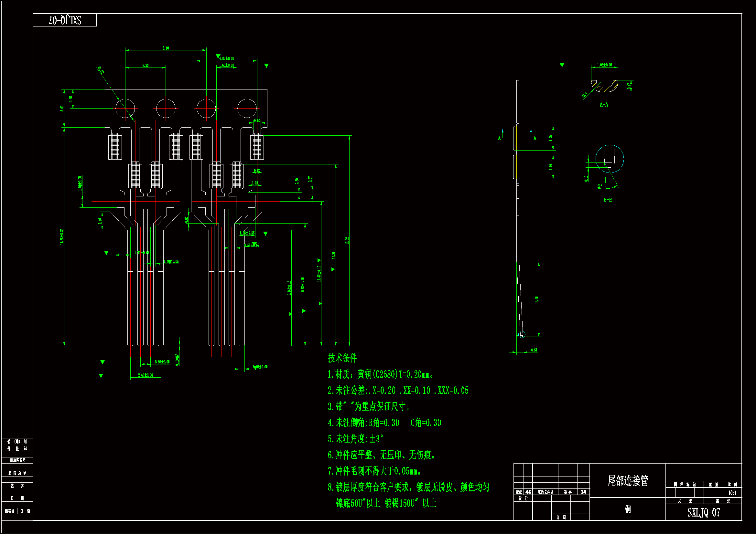756x534 pixels.
Task: Click the 3.20 dimension text
Action: click(145, 66)
